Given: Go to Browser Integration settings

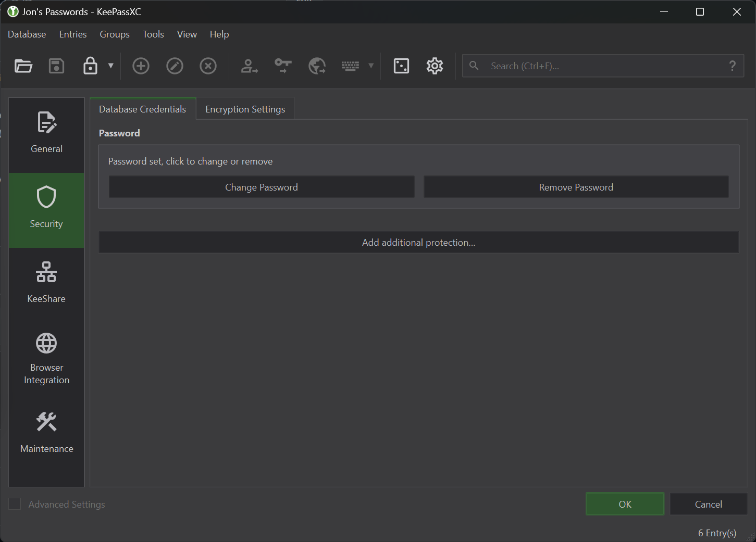Looking at the screenshot, I should [46, 360].
